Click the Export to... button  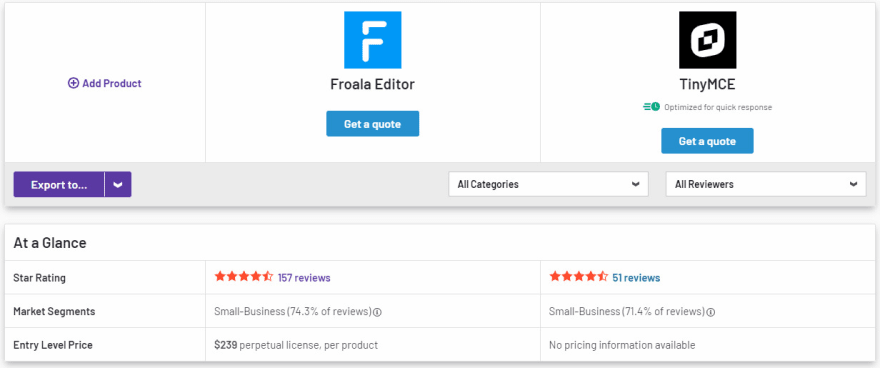[59, 185]
